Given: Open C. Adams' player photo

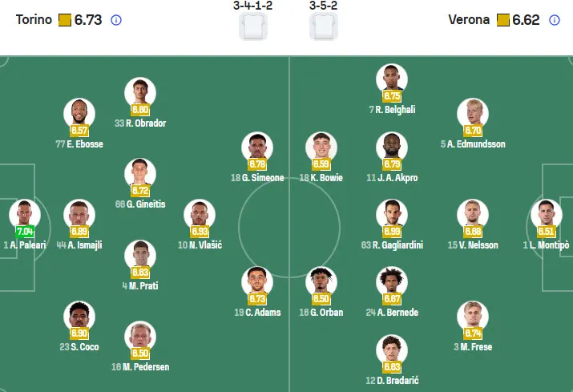Looking at the screenshot, I should pyautogui.click(x=256, y=281).
